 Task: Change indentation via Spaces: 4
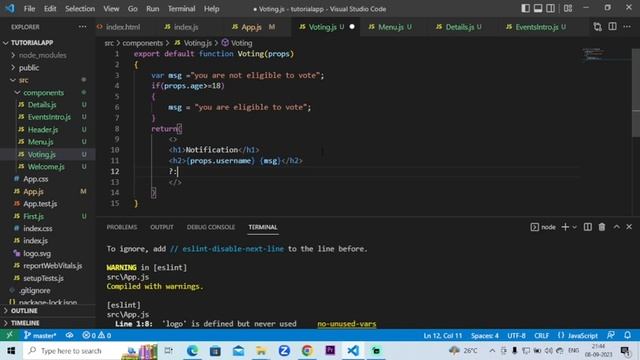pos(484,336)
